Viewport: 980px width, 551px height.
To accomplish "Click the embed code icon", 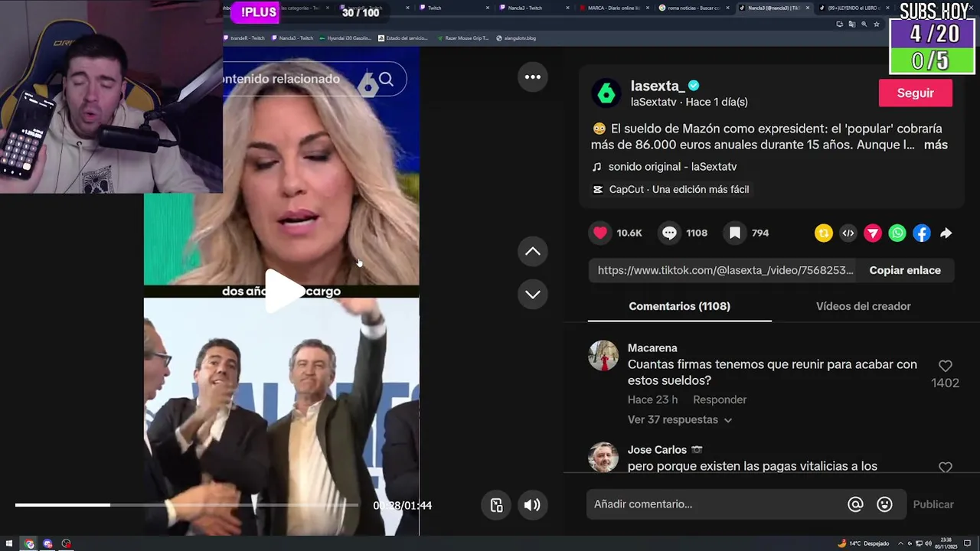I will coord(848,233).
